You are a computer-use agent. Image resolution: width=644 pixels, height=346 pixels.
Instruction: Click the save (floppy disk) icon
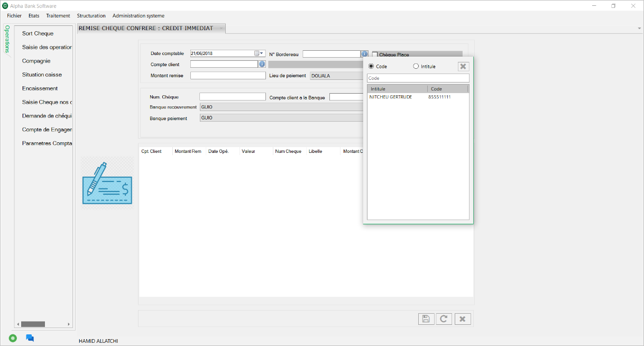[426, 318]
